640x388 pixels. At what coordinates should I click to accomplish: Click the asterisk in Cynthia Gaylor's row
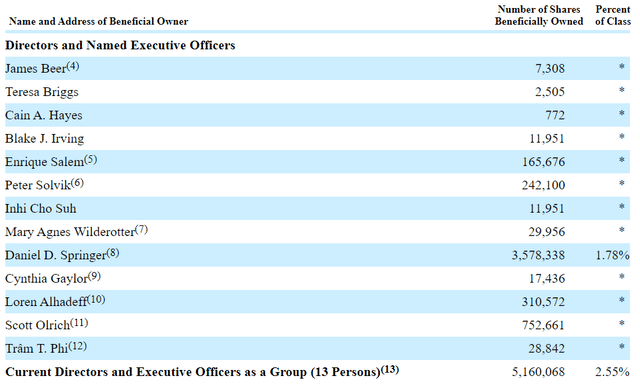622,277
